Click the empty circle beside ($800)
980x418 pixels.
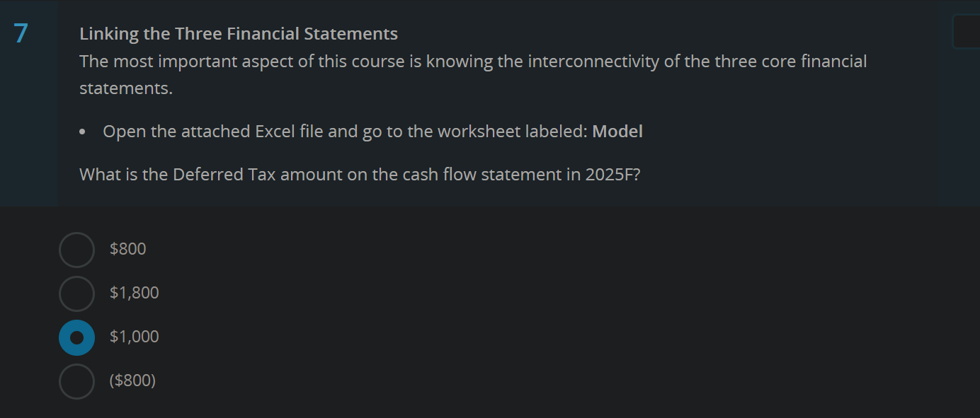point(76,381)
